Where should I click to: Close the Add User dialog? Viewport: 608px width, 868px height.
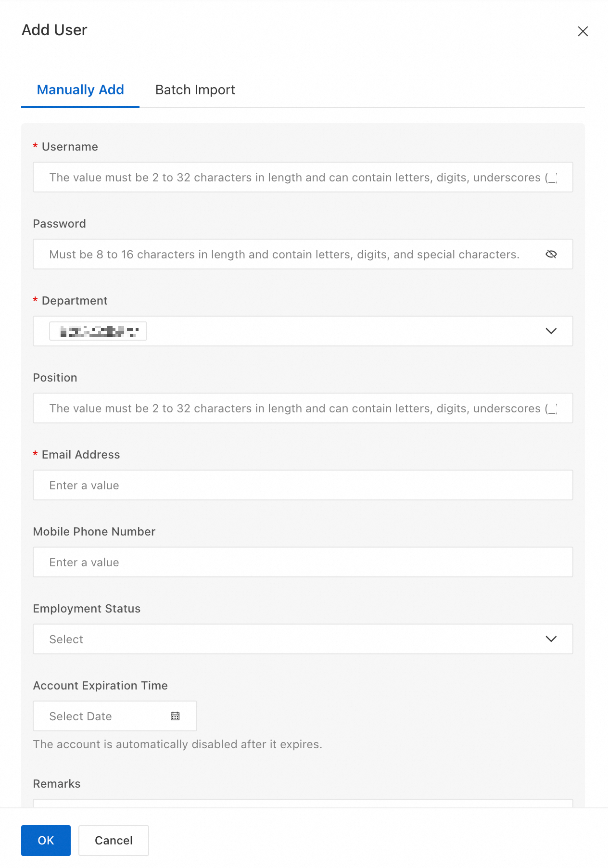583,31
